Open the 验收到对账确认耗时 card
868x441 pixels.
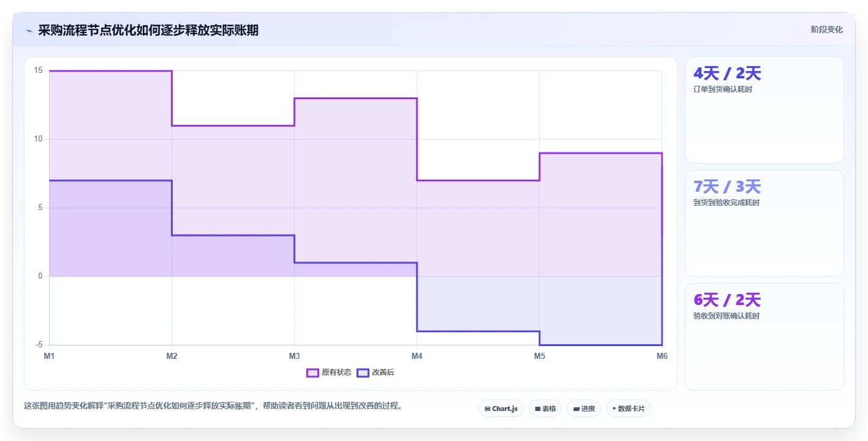click(764, 336)
